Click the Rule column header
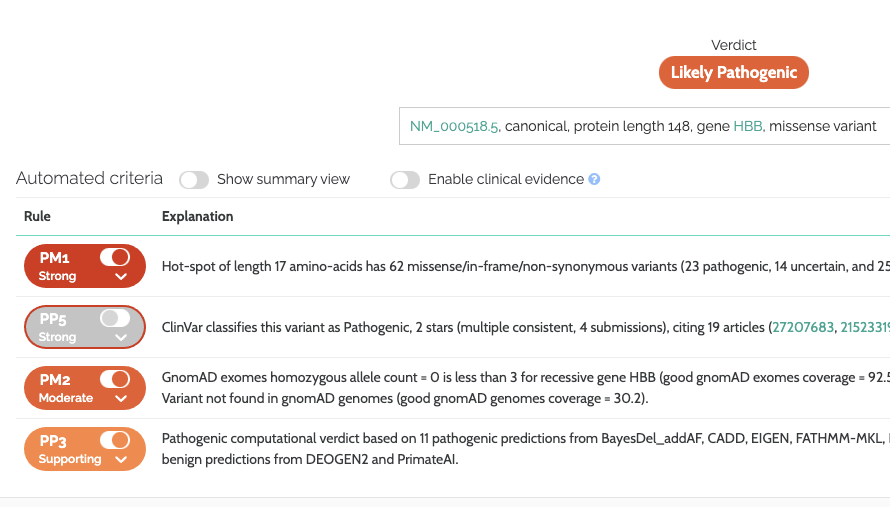Viewport: 890px width, 507px height. 37,216
